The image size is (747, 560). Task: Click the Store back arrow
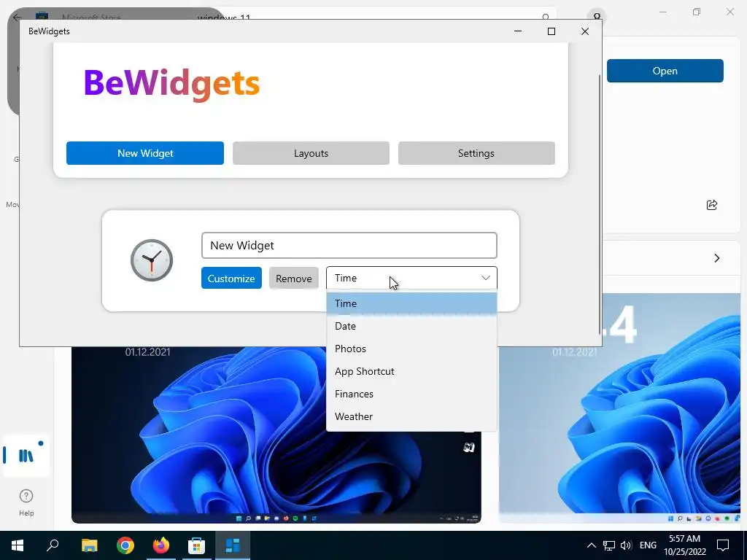coord(17,17)
